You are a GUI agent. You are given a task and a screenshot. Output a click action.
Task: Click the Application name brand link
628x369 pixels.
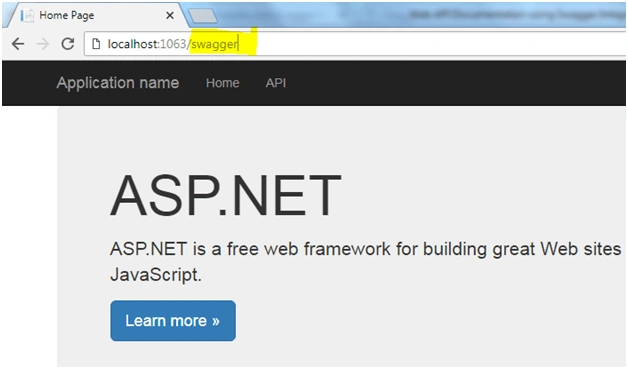tap(118, 83)
